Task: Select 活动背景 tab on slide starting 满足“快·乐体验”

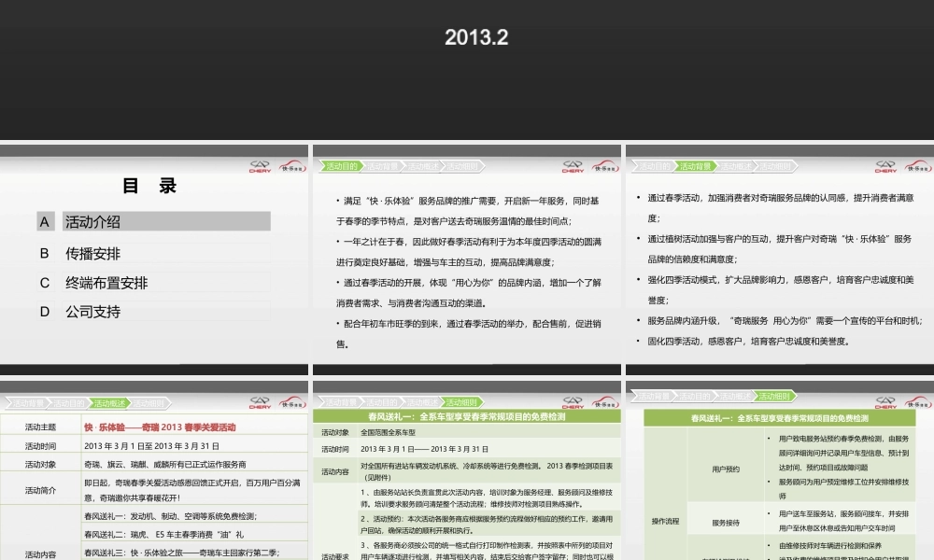Action: click(382, 166)
